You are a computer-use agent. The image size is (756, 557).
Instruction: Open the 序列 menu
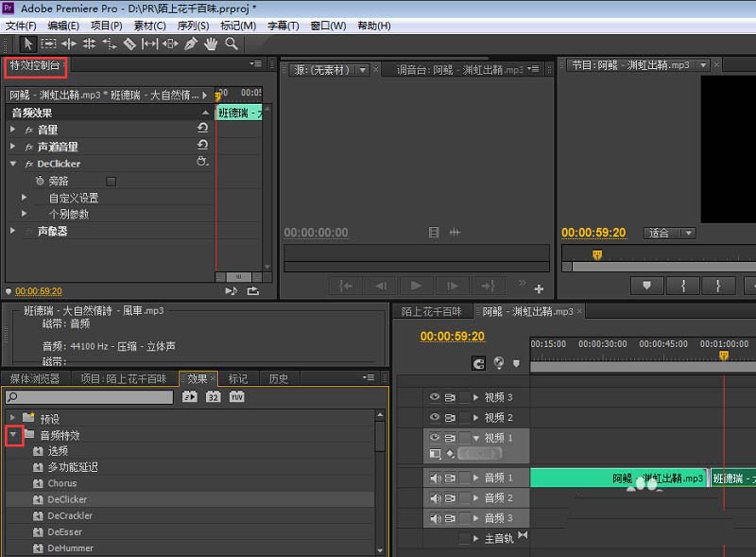pyautogui.click(x=193, y=26)
